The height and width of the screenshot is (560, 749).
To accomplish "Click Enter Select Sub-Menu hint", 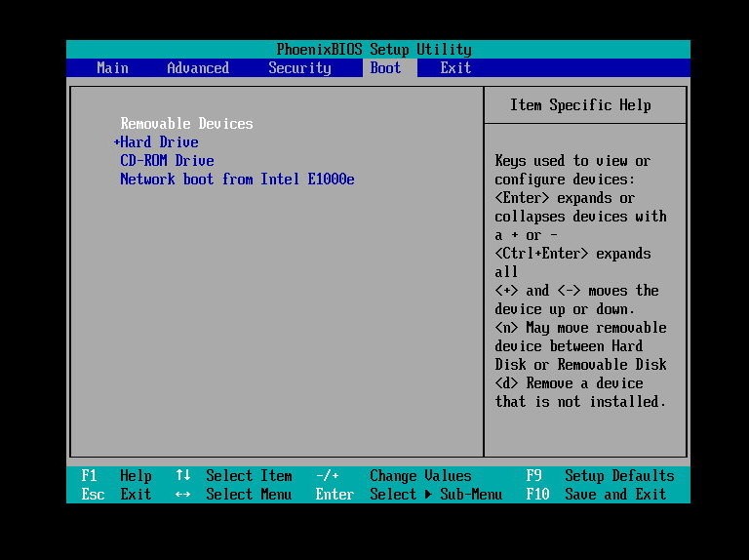I will pos(409,495).
